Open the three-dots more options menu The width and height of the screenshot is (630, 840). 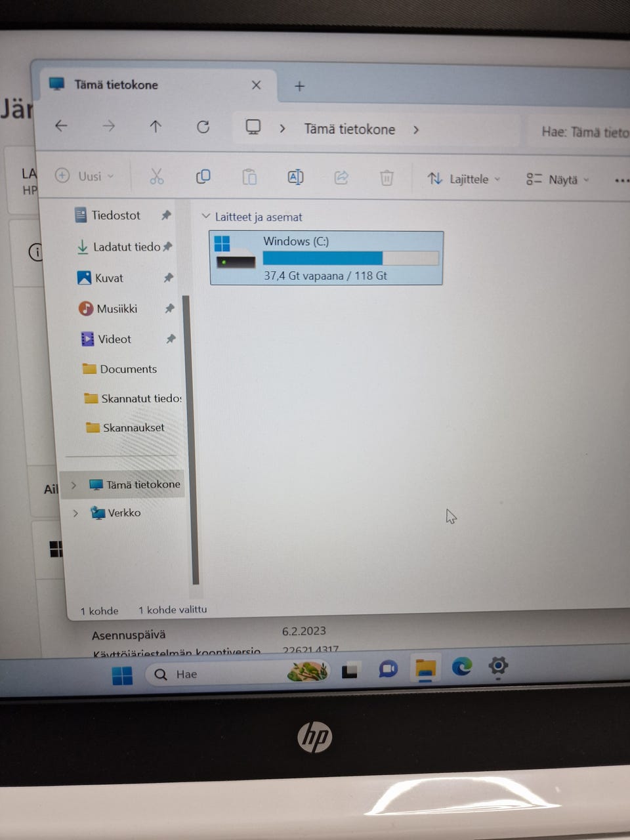[x=621, y=180]
